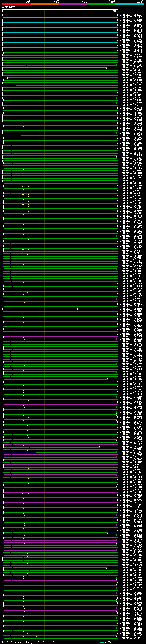
Task: Click the yellow large-gaps legend triangle at bottom
Action: 19,642
